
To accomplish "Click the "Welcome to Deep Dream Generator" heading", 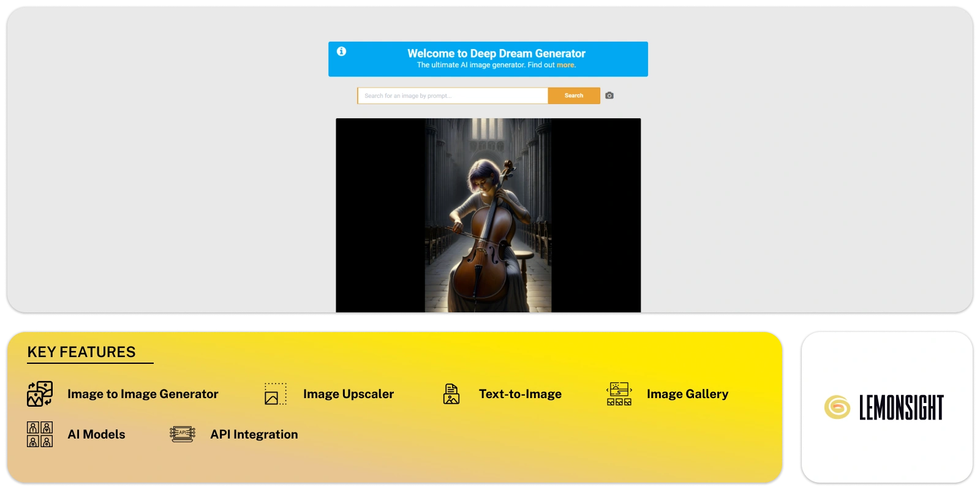I will point(496,53).
